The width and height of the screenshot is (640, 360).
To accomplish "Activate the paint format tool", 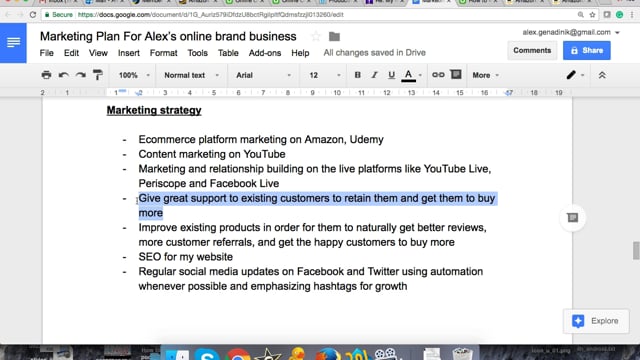I will (98, 75).
